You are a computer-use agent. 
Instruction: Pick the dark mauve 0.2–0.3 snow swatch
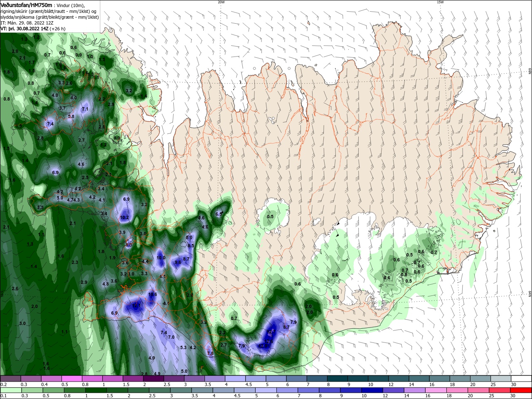click(10, 379)
